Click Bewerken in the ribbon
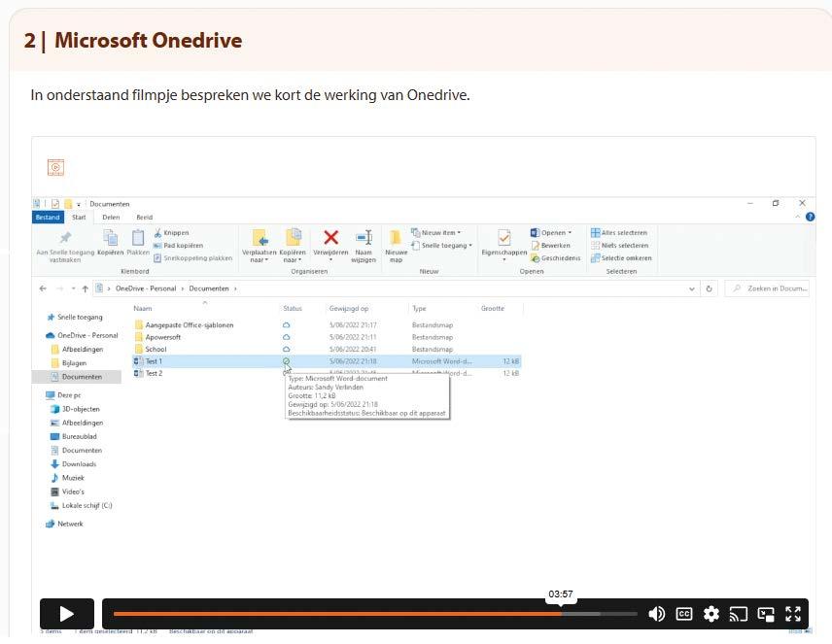Viewport: 832px width, 644px height. click(551, 246)
